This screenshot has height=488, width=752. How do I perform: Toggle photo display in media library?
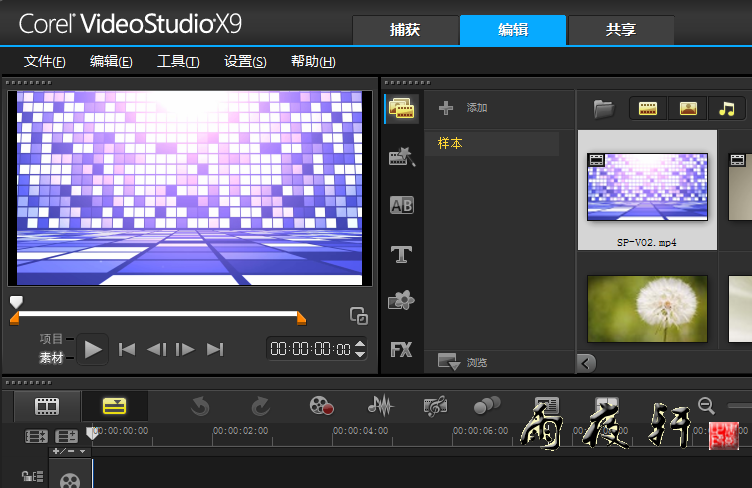point(687,108)
